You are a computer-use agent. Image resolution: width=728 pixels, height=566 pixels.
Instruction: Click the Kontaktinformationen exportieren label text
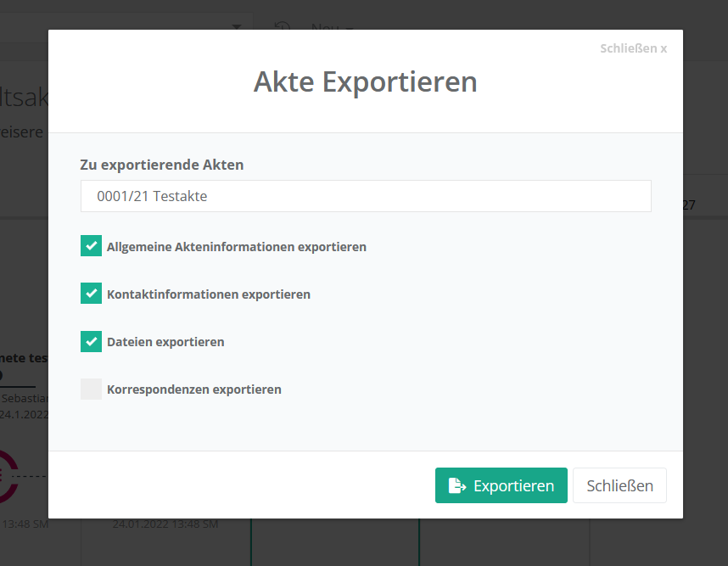[209, 294]
